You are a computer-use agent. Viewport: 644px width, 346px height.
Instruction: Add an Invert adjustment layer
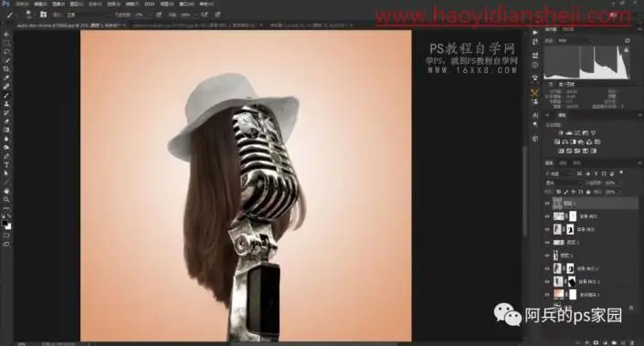(x=561, y=151)
